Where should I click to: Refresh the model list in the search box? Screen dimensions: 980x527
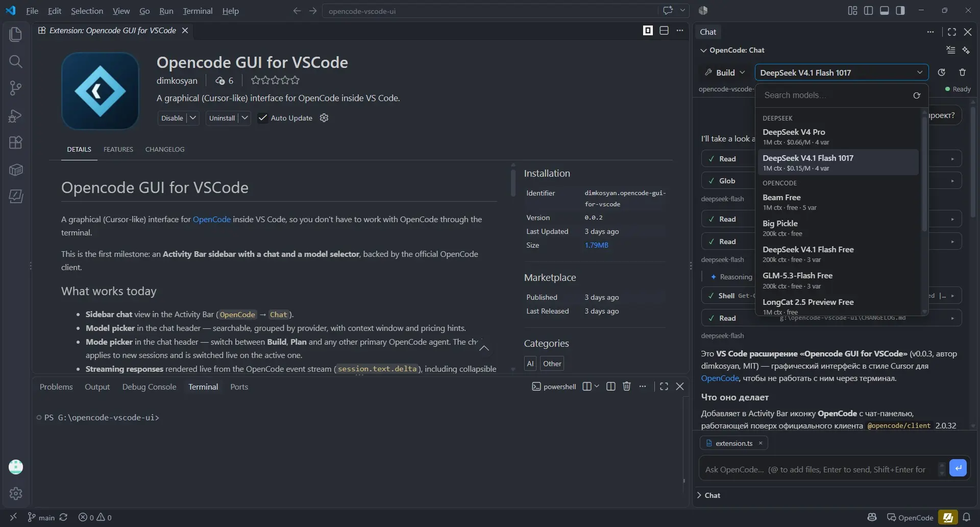pyautogui.click(x=917, y=95)
